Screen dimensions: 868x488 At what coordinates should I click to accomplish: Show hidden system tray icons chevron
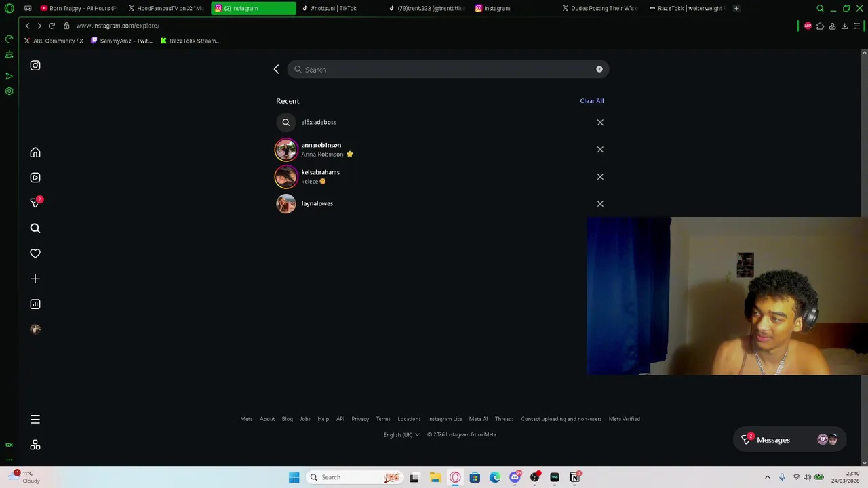tap(768, 477)
